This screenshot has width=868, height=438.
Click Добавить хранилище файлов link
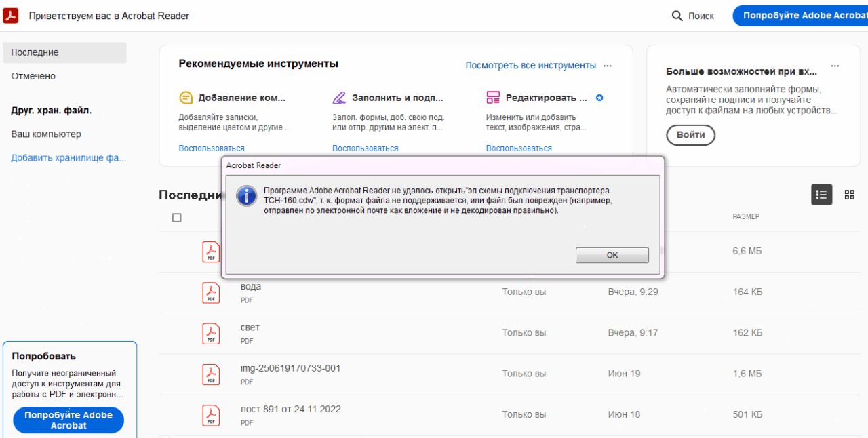coord(68,158)
